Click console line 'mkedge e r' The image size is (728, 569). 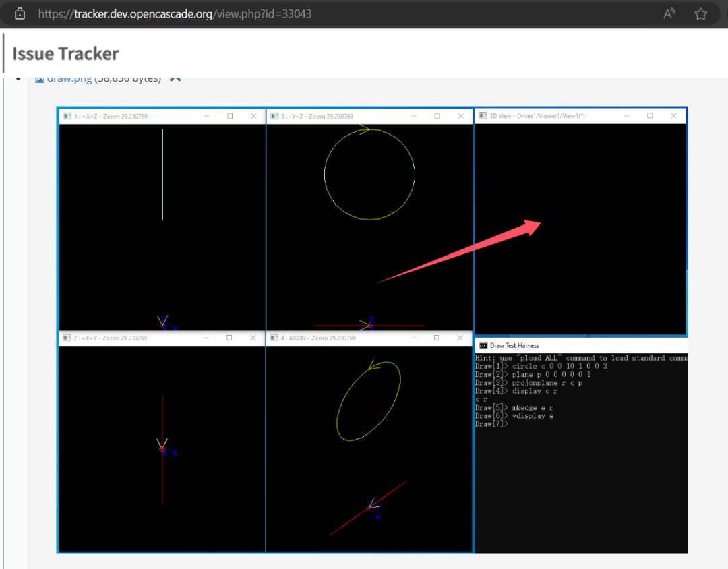coord(533,407)
